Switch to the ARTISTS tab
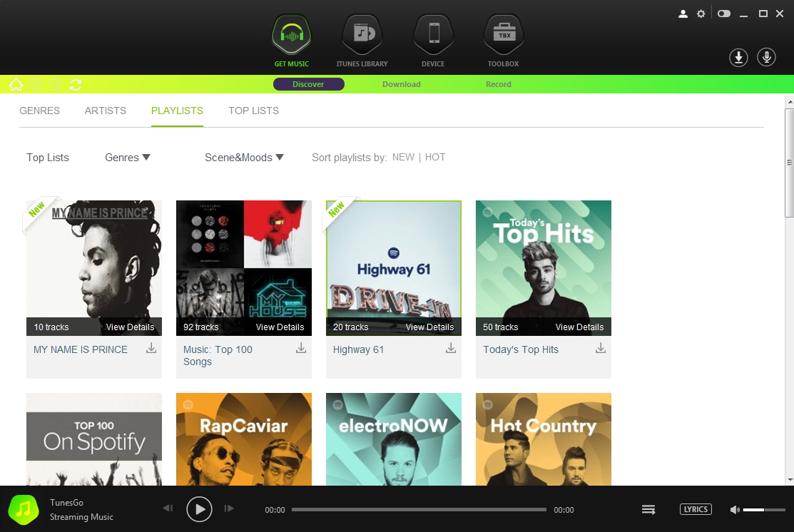The image size is (794, 532). click(x=106, y=111)
